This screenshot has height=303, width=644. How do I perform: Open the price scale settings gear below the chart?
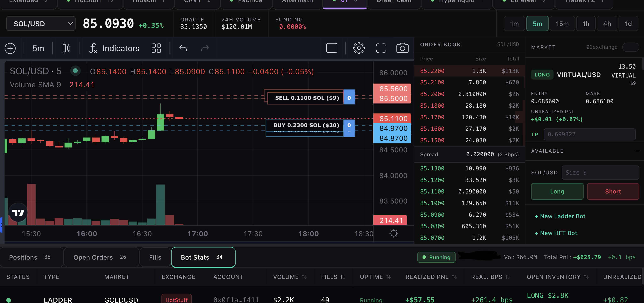pyautogui.click(x=393, y=233)
